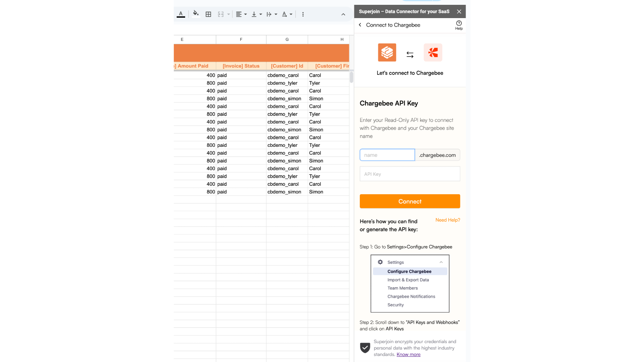644x362 pixels.
Task: Open the toolbar three-dot more menu
Action: coord(303,14)
